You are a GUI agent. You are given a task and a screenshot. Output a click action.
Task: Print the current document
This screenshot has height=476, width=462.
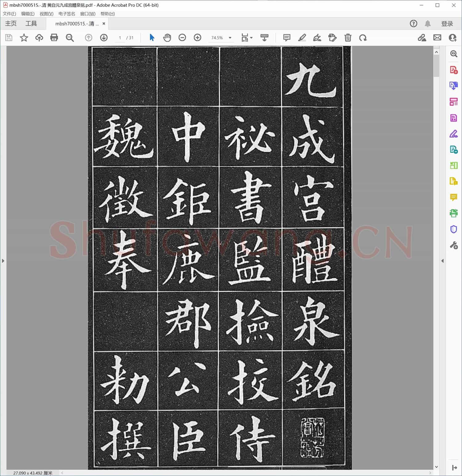click(54, 38)
